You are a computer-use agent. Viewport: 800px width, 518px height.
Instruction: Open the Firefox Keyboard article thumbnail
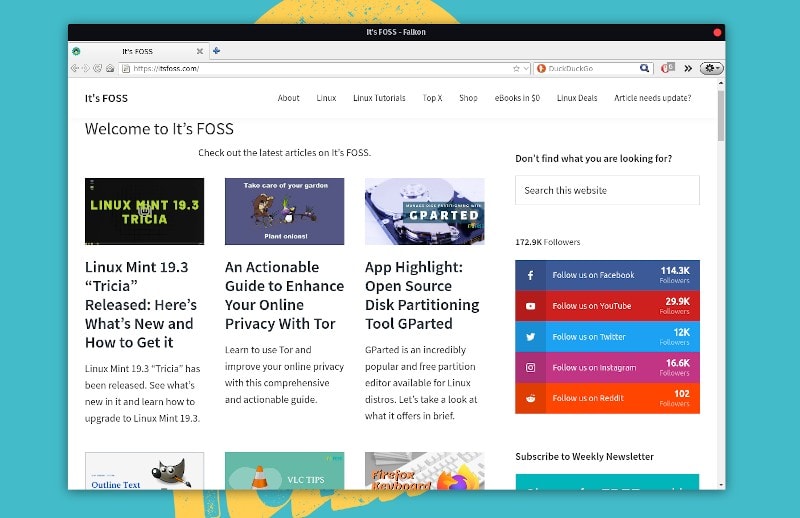(424, 471)
